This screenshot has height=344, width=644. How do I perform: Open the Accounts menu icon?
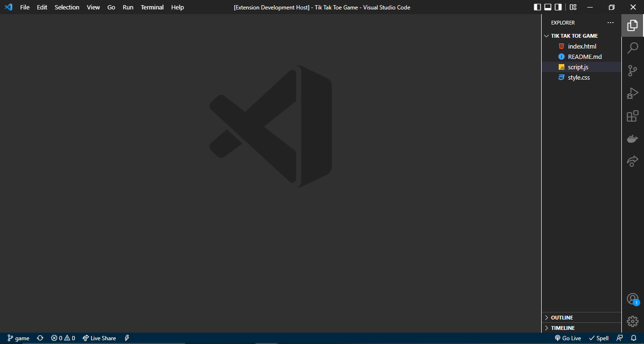(x=633, y=299)
